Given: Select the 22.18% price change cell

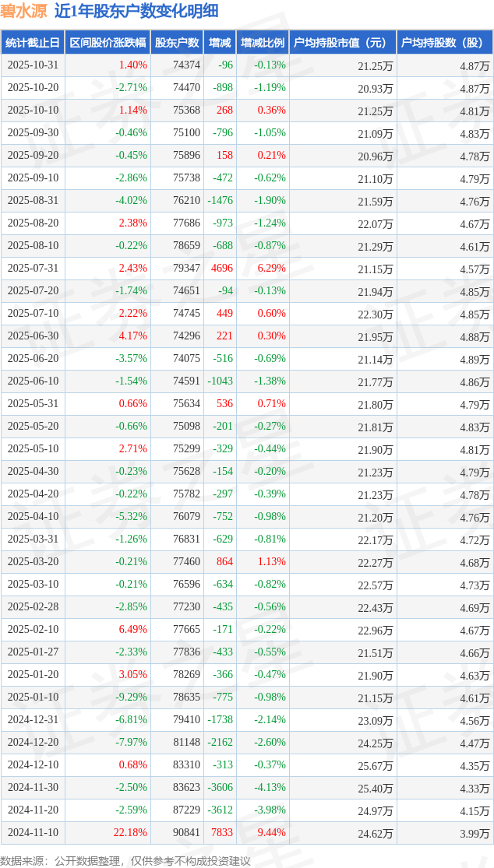Looking at the screenshot, I should [132, 833].
